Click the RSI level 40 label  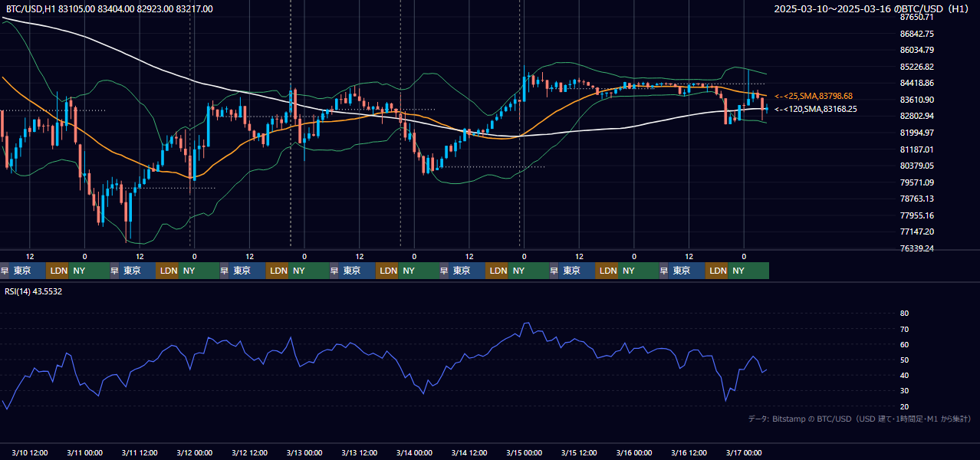904,375
